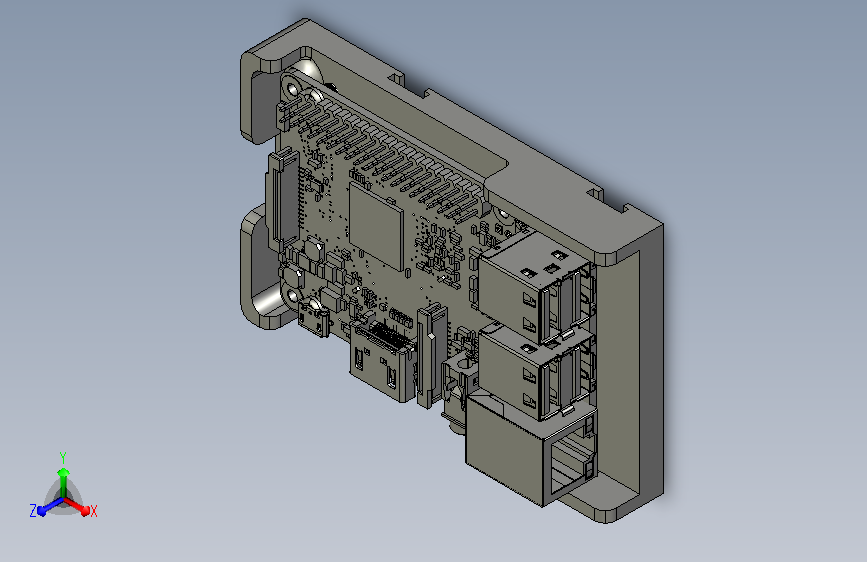
Task: Click the blue Z axis of the triad
Action: click(x=49, y=507)
